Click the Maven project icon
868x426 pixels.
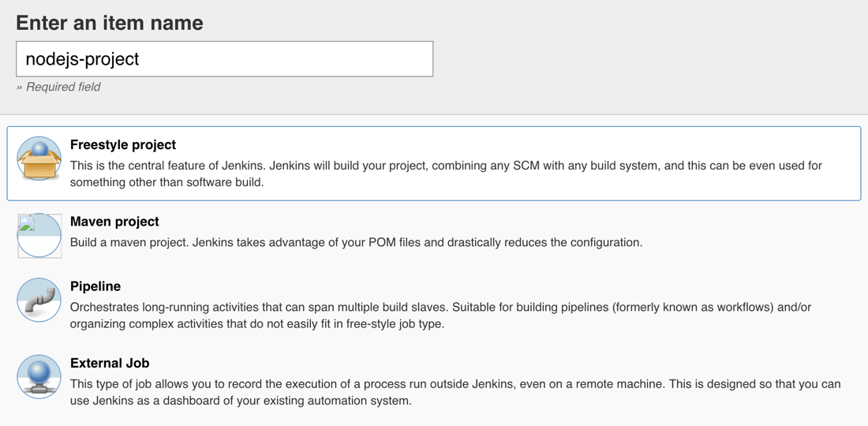point(39,236)
